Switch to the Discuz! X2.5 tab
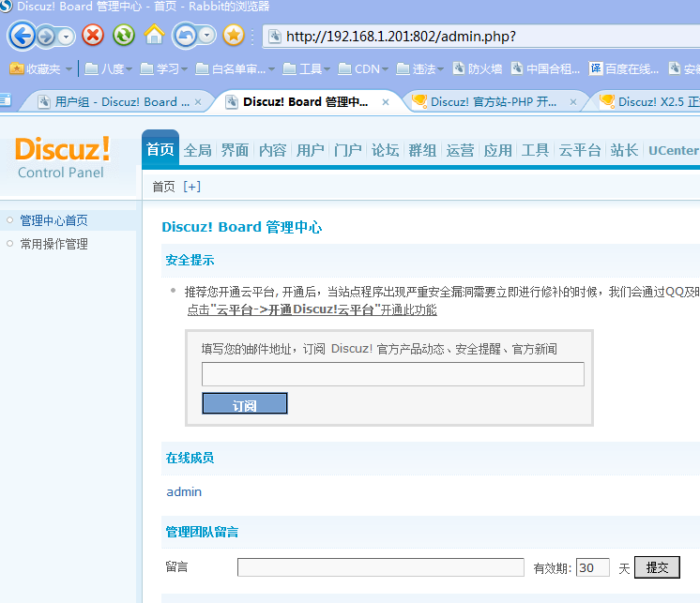Image resolution: width=700 pixels, height=603 pixels. coord(650,102)
